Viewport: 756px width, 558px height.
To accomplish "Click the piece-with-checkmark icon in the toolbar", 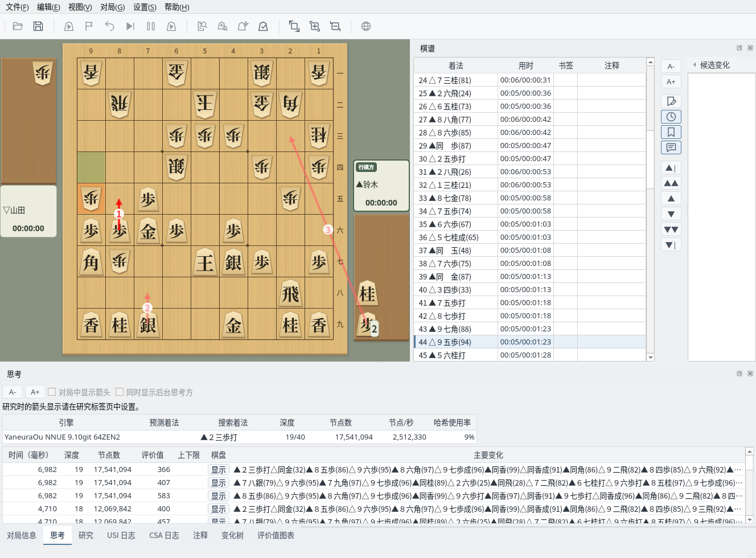I will click(x=264, y=26).
